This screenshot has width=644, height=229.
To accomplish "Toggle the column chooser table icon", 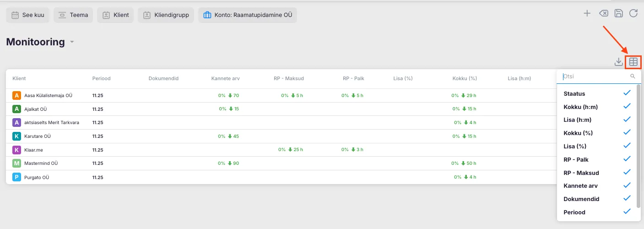I will pos(633,62).
